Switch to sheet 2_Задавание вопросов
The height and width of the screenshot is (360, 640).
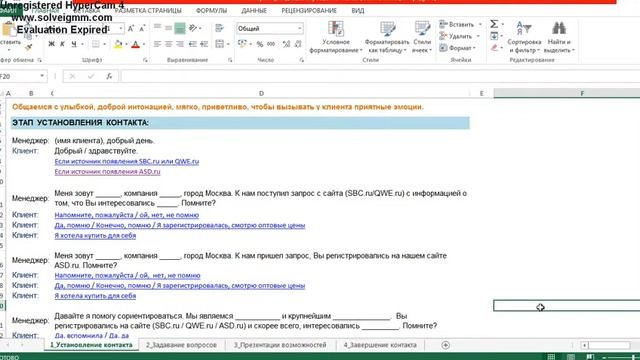(x=181, y=345)
